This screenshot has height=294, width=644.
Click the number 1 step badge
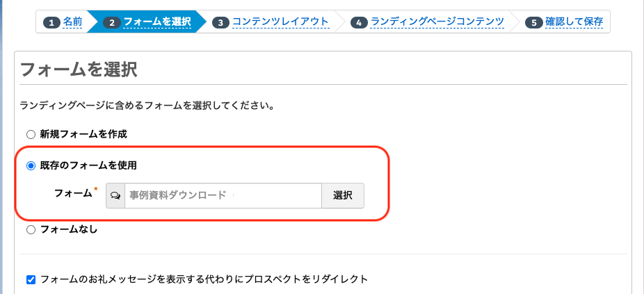(x=51, y=22)
